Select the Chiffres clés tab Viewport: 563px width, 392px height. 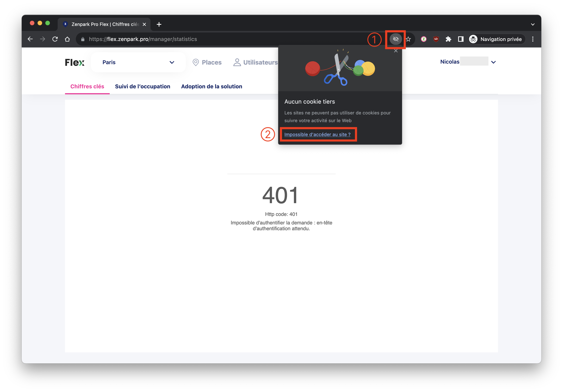point(87,86)
